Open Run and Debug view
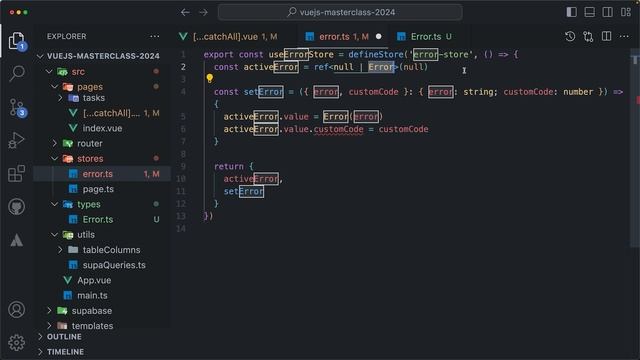The image size is (640, 360). click(16, 140)
